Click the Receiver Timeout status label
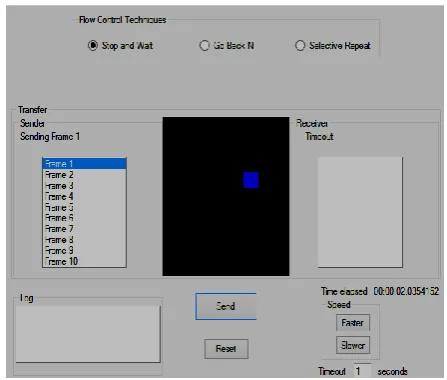 click(x=319, y=136)
